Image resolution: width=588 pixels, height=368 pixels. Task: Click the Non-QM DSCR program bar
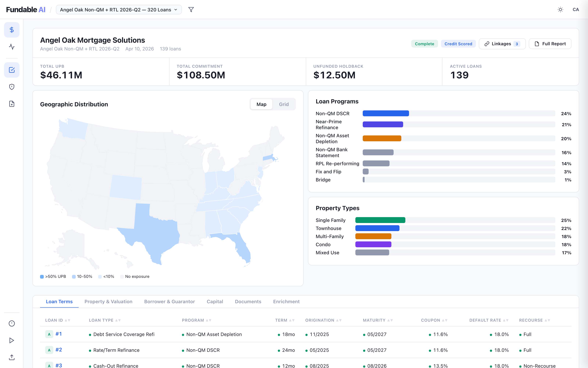point(386,113)
